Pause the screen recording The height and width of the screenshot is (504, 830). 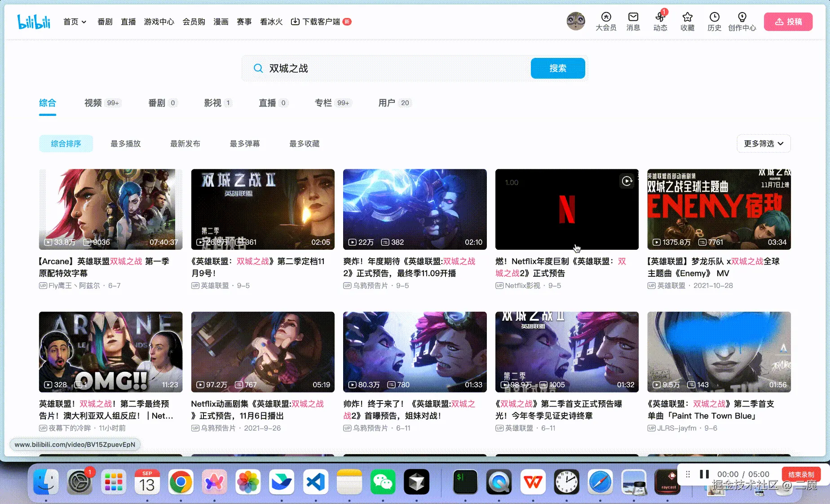[704, 474]
